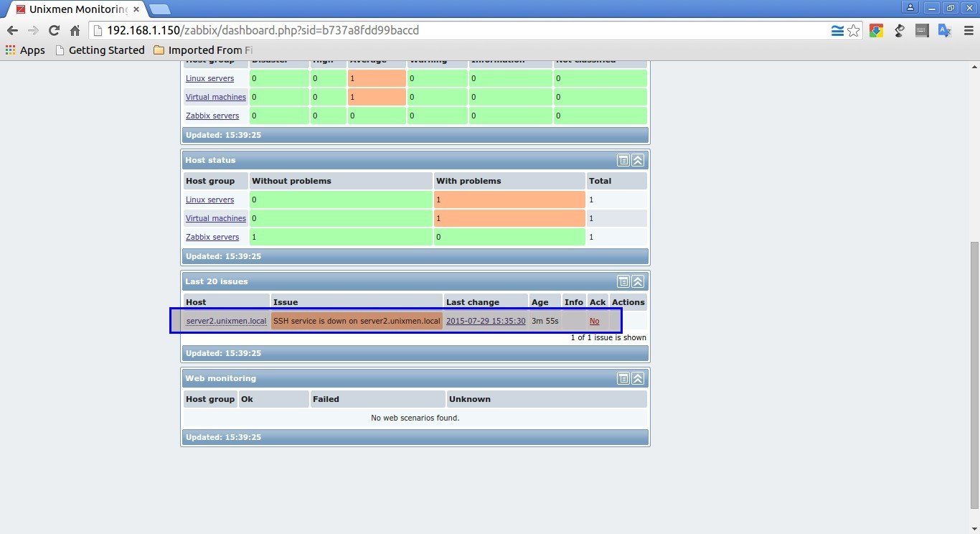Reload the Zabbix dashboard page
Viewport: 980px width, 534px height.
click(x=54, y=31)
